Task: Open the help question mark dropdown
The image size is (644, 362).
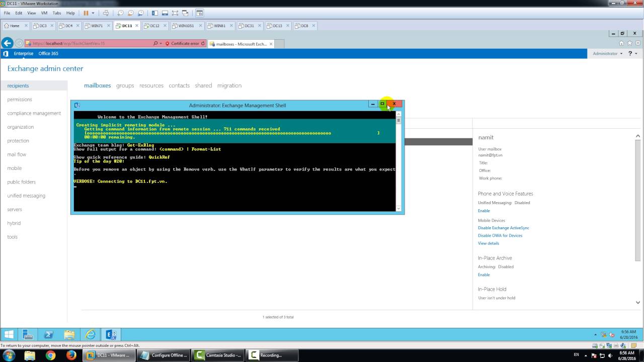Action: (632, 53)
